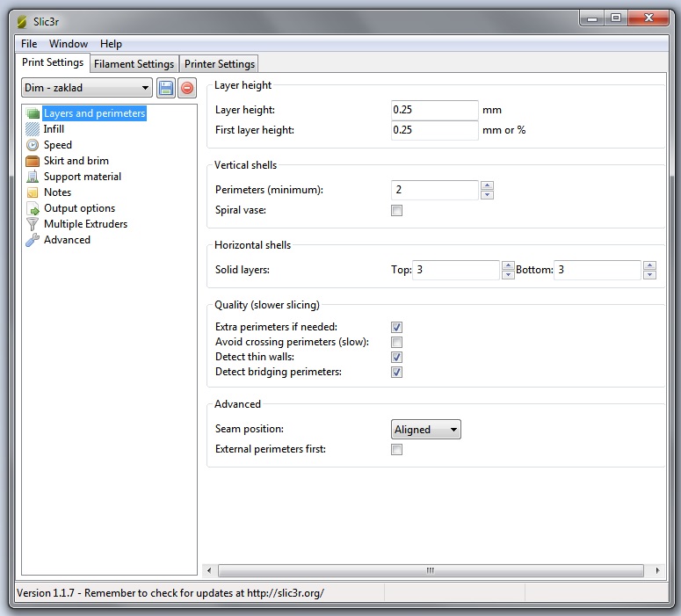Viewport: 681px width, 616px height.
Task: Open Output options page
Action: [79, 208]
